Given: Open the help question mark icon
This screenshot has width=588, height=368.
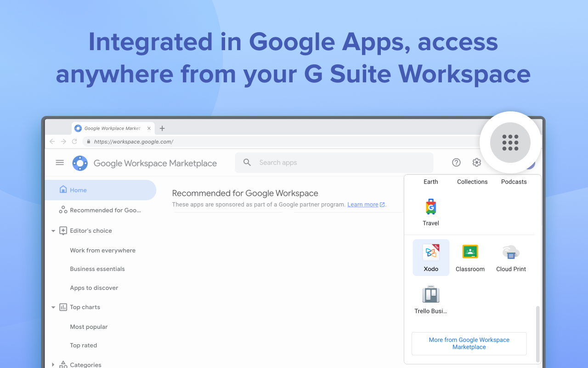Looking at the screenshot, I should 456,162.
